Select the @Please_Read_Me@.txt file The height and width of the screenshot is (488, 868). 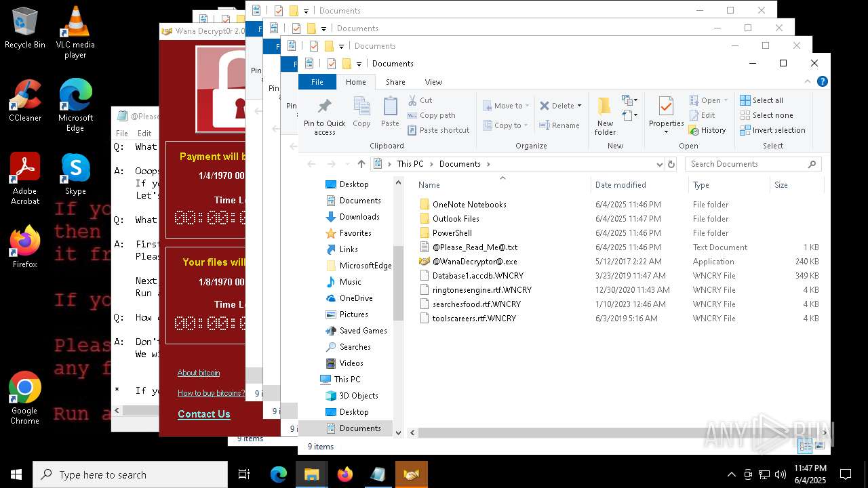click(x=475, y=247)
